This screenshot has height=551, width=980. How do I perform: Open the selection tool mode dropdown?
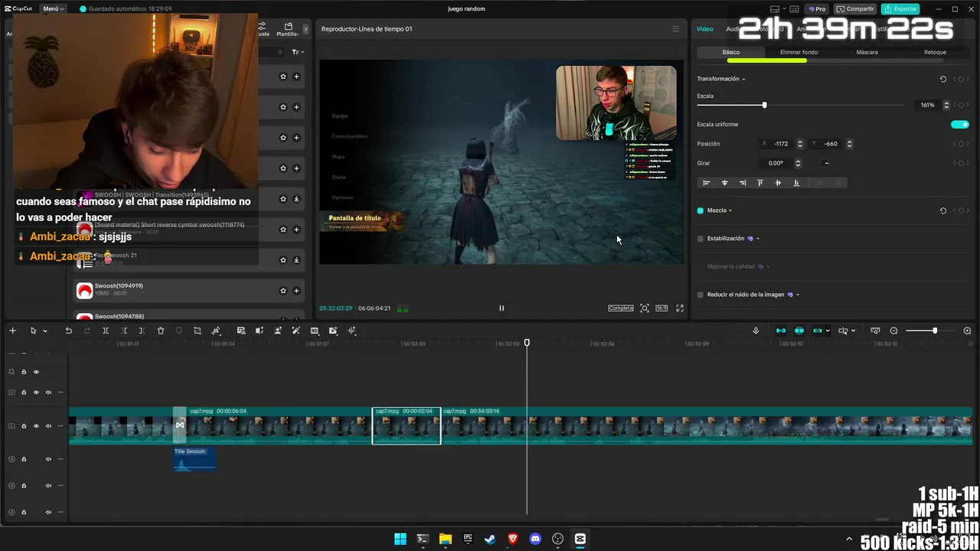45,331
